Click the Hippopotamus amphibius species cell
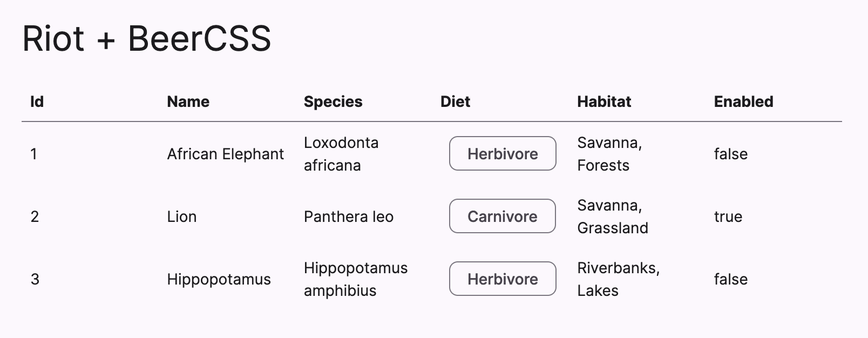The height and width of the screenshot is (338, 868). [355, 279]
